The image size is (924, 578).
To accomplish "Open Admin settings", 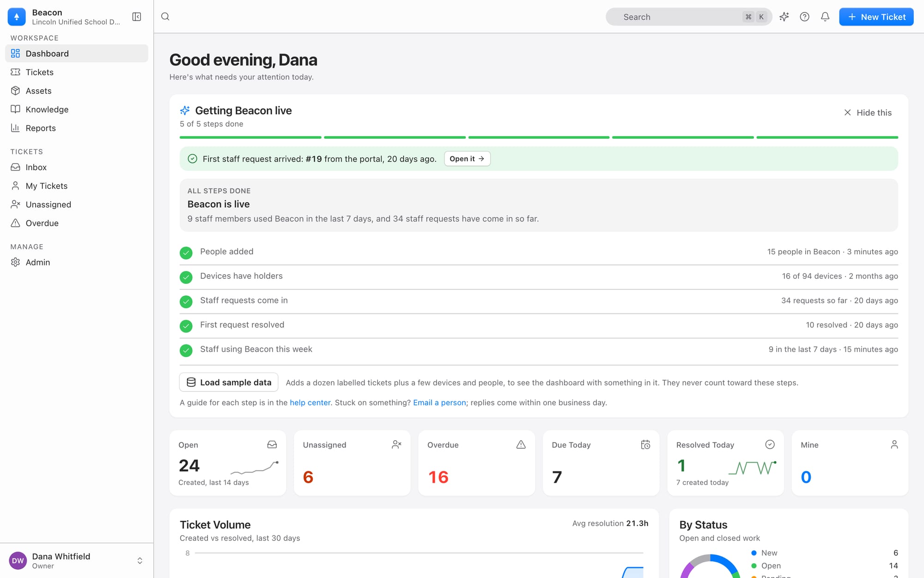I will coord(77,262).
